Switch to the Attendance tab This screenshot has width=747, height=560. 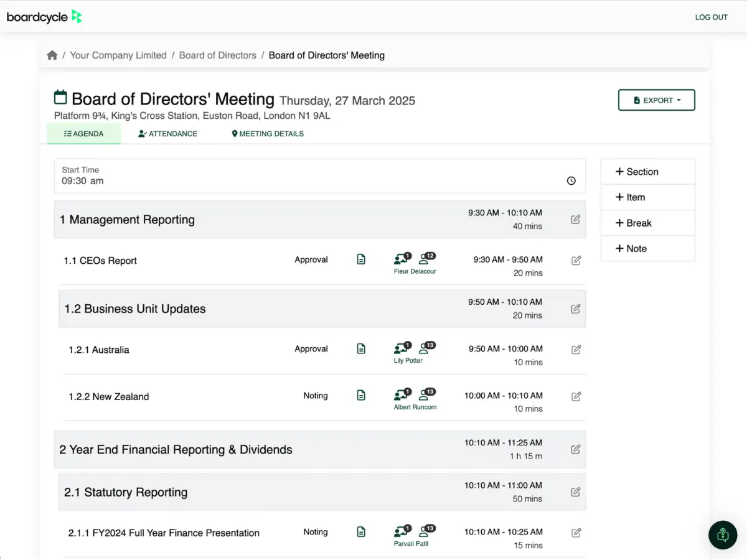(167, 134)
